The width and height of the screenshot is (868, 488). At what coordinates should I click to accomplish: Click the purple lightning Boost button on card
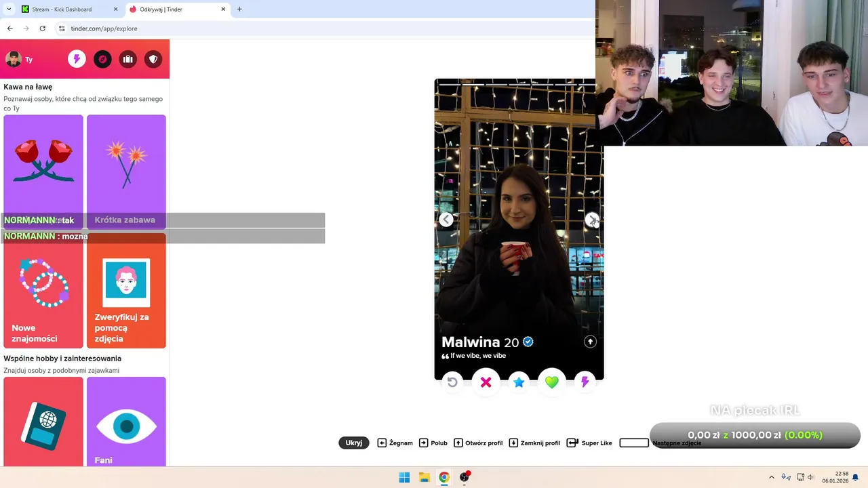585,382
